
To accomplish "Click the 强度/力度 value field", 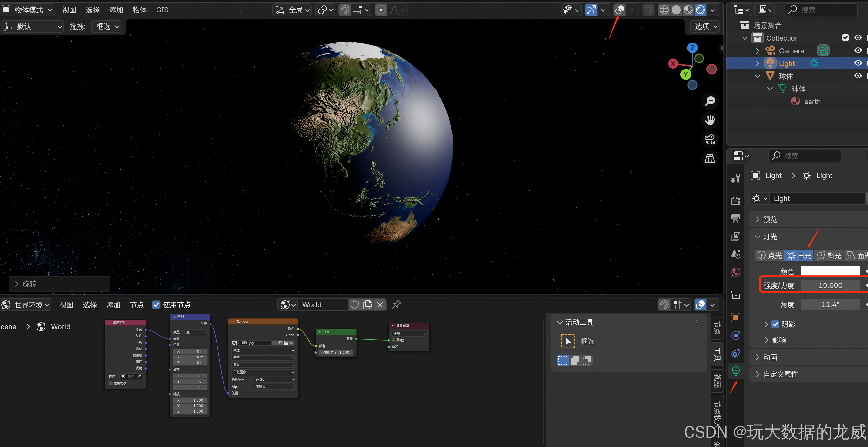I will 830,285.
